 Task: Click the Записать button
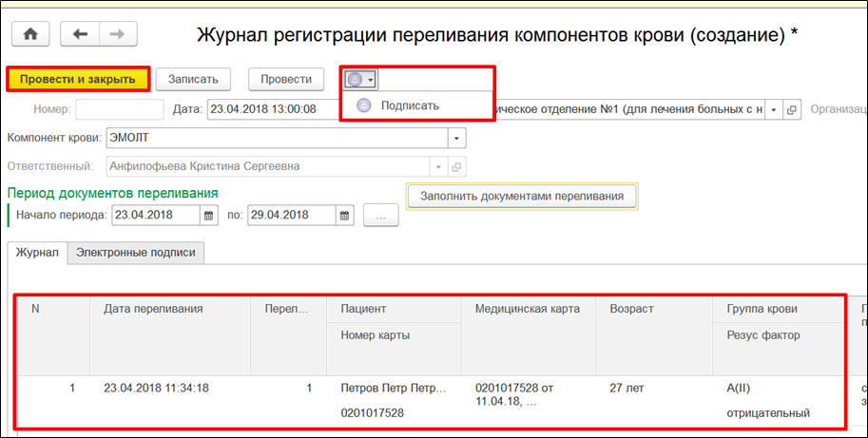(x=193, y=79)
